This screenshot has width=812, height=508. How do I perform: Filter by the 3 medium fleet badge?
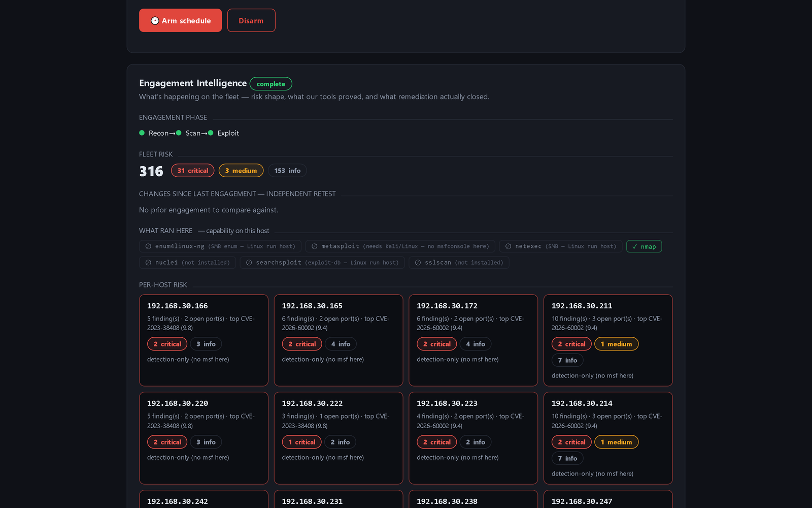241,171
